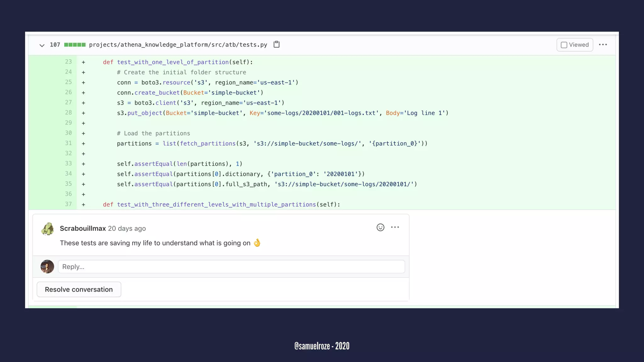
Task: Collapse the tests.py file diff
Action: (x=42, y=45)
